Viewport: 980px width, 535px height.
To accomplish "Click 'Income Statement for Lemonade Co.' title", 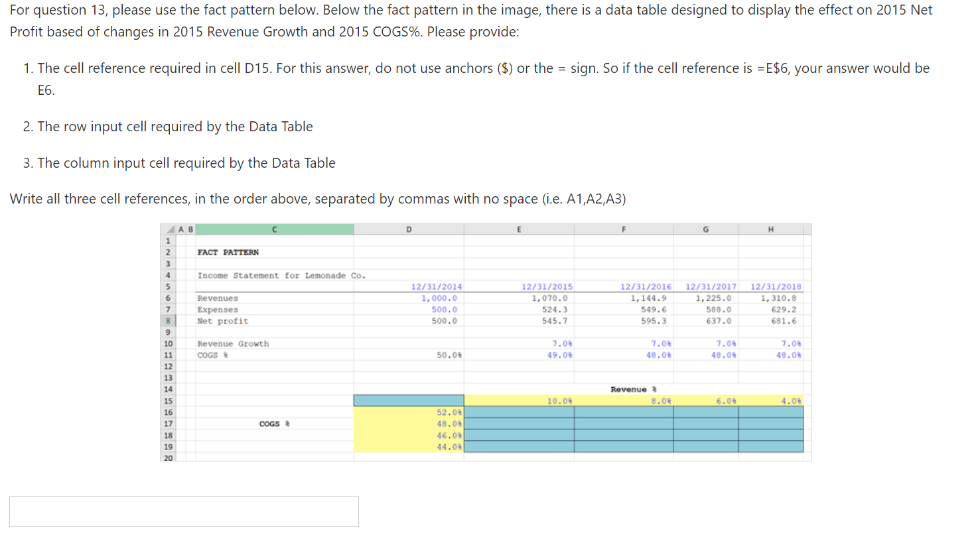I will tap(281, 276).
